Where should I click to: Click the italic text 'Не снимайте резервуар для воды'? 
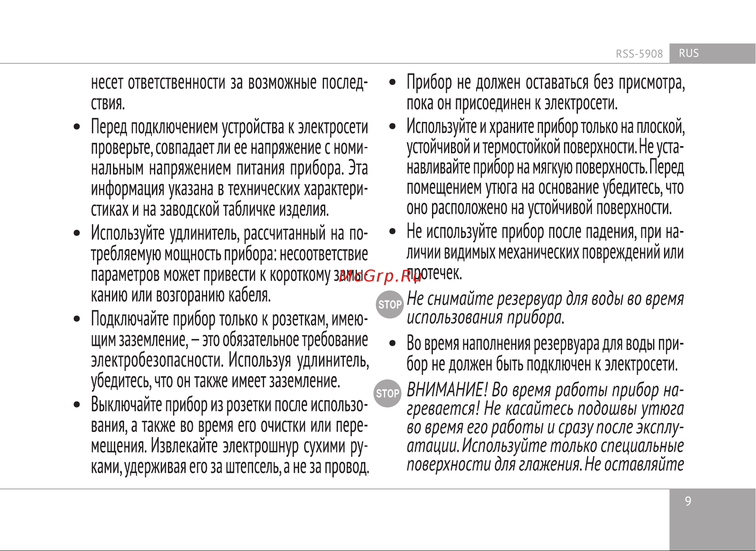(x=515, y=299)
